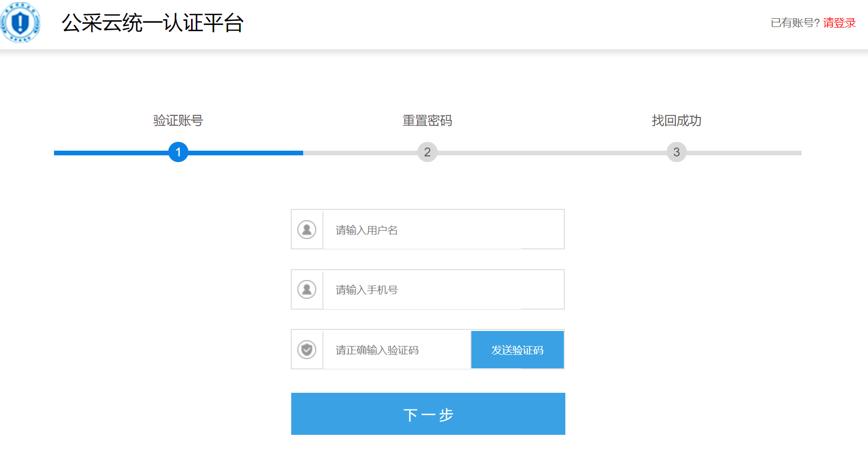Select the 找回成功 step label
The image size is (868, 452).
click(x=676, y=121)
